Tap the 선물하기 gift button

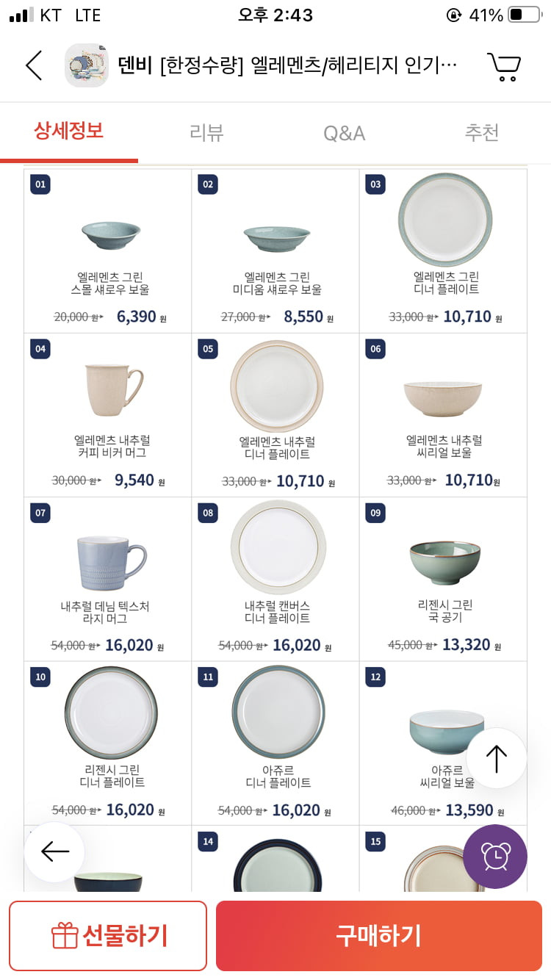pos(108,936)
